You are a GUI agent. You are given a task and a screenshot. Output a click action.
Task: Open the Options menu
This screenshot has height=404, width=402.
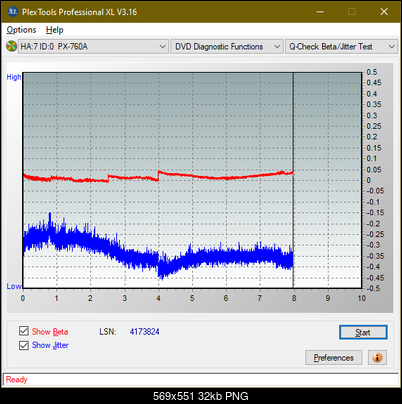coord(21,30)
